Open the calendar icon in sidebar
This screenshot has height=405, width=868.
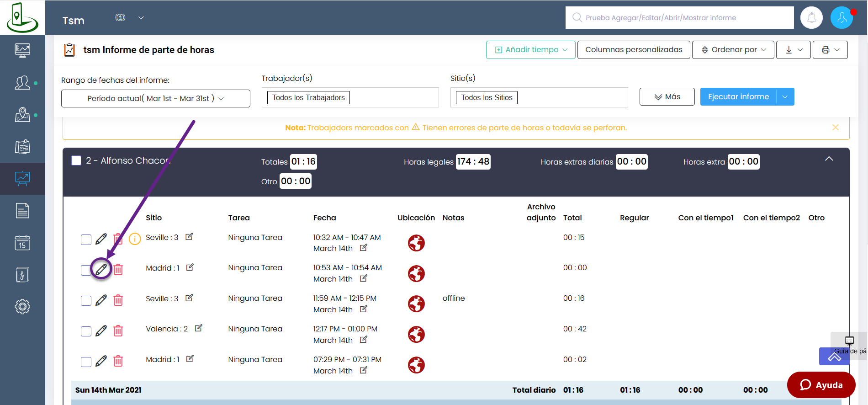point(22,243)
